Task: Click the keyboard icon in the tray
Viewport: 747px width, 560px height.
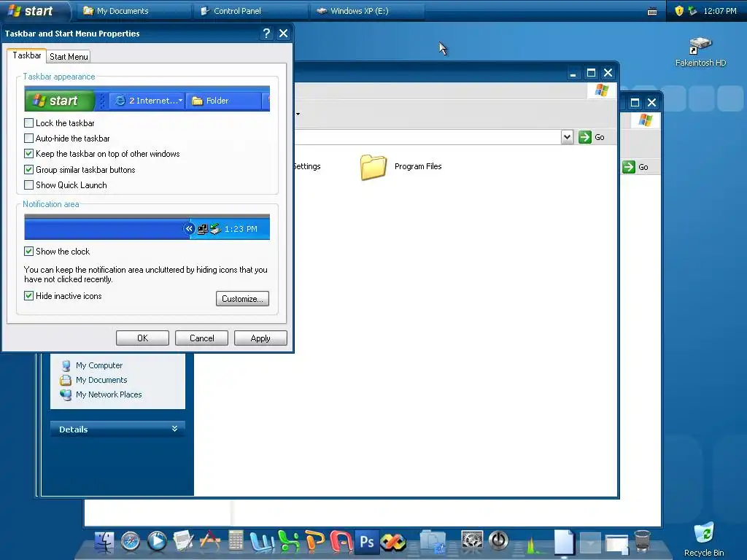Action: click(x=652, y=12)
